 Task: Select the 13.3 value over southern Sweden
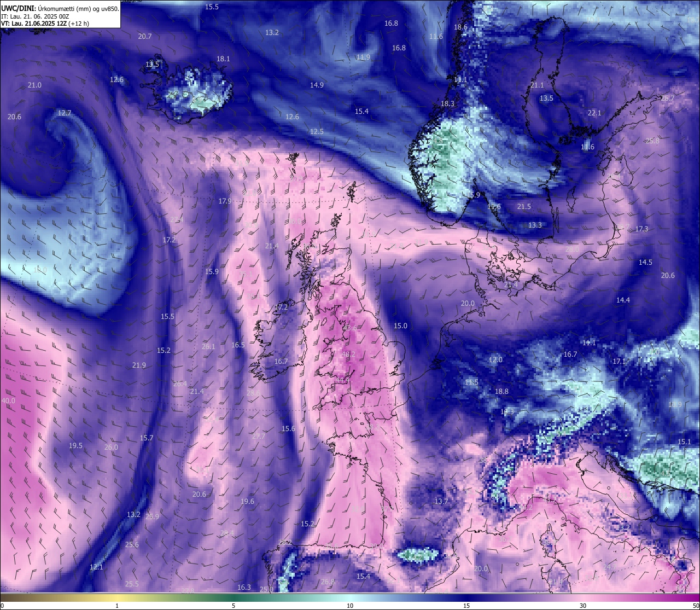point(535,225)
